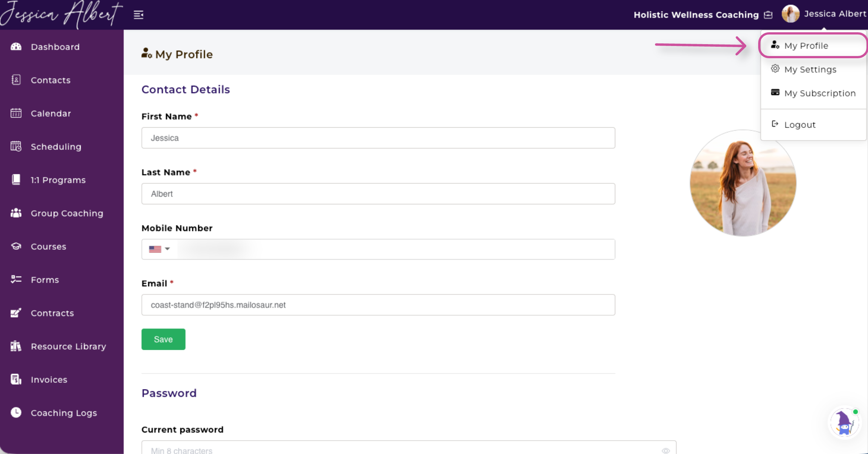
Task: Open Courses graduation cap icon
Action: (16, 246)
